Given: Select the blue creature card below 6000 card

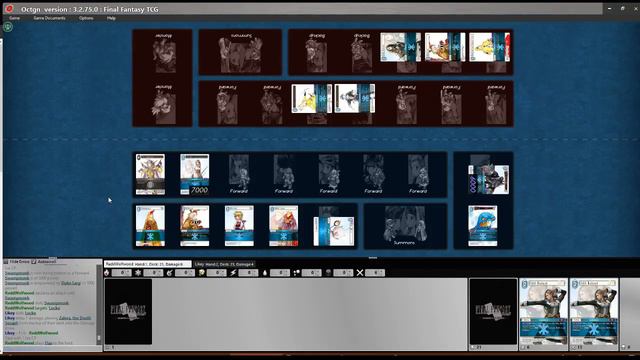Looking at the screenshot, I should (x=483, y=226).
